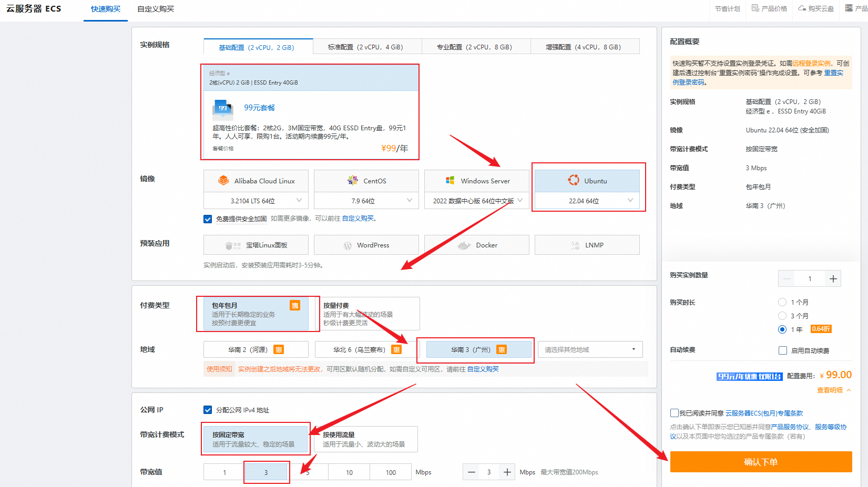Click the Windows Server logo icon

[450, 181]
